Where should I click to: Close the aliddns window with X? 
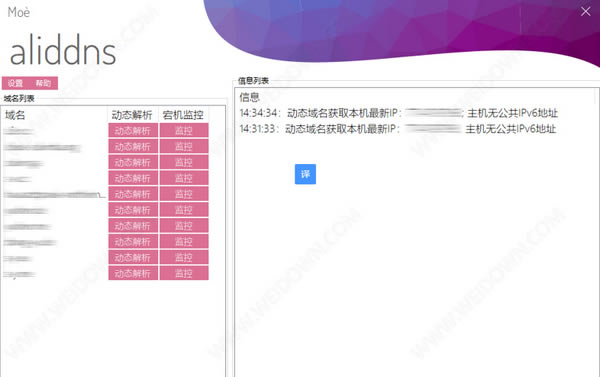pos(585,11)
